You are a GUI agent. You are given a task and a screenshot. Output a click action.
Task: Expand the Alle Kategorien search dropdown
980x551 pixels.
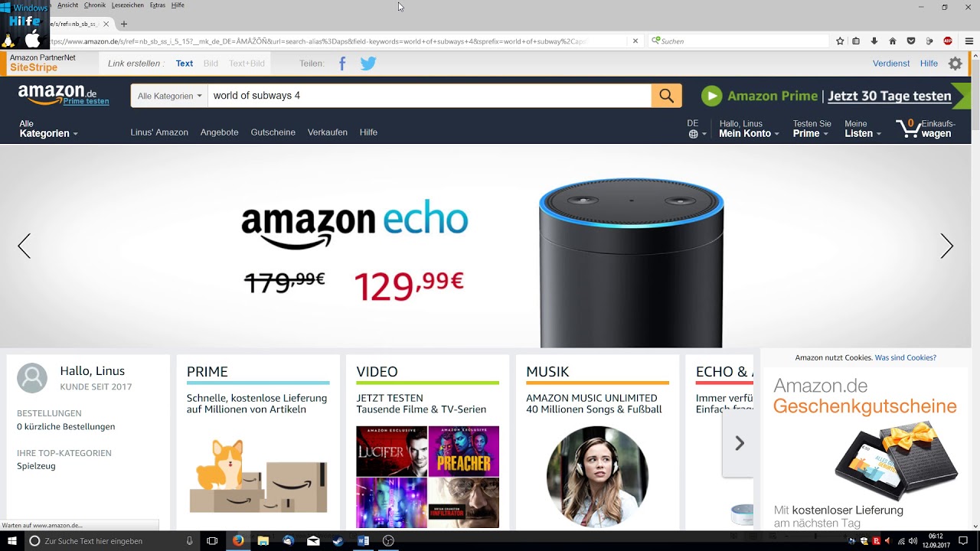(x=169, y=96)
